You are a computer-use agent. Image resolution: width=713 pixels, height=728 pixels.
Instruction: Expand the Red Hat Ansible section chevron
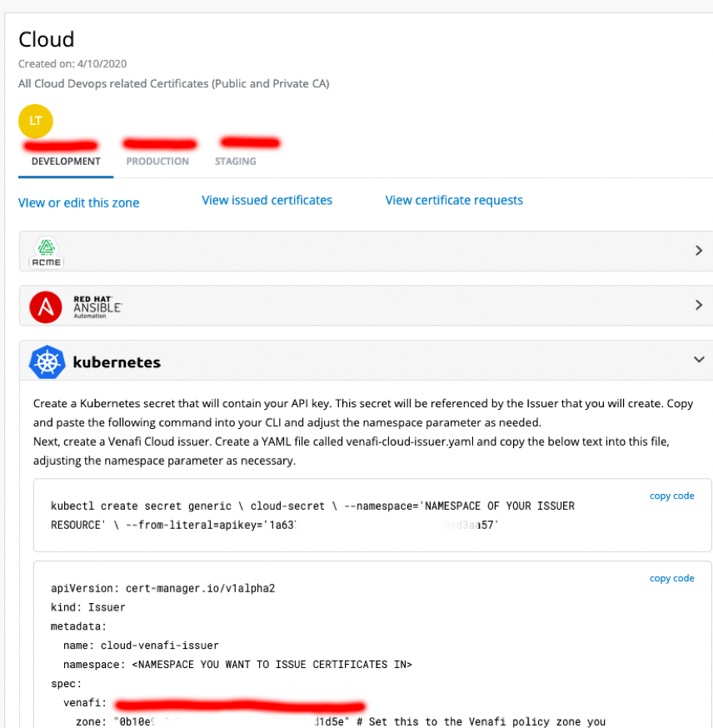[x=698, y=306]
